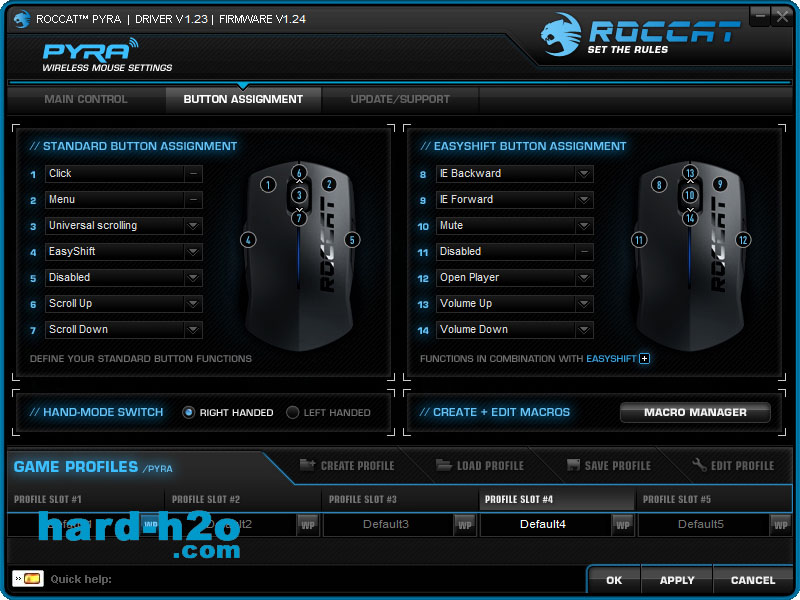The height and width of the screenshot is (600, 800).
Task: Select Profile Slot #4 tab
Action: 557,499
